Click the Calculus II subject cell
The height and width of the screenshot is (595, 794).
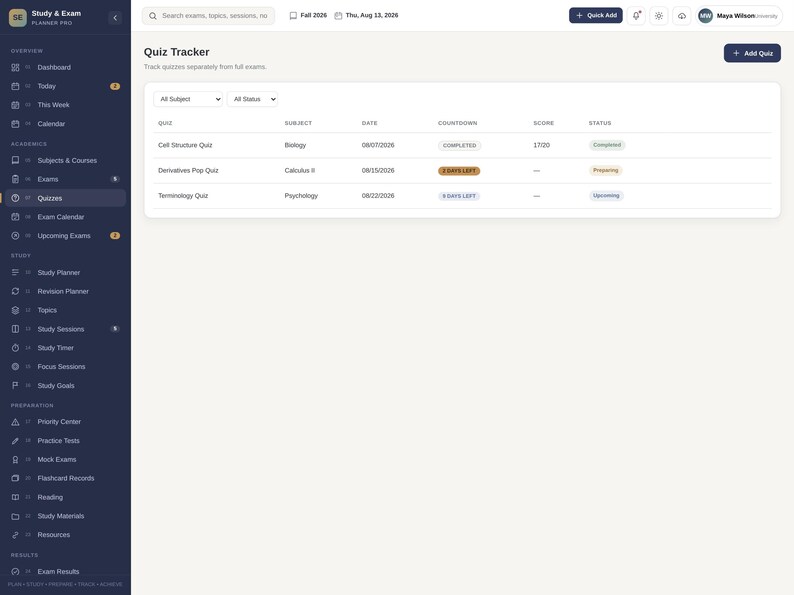point(300,171)
